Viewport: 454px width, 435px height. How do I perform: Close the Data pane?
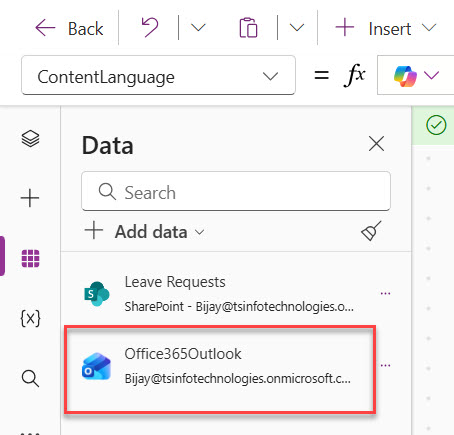coord(376,144)
